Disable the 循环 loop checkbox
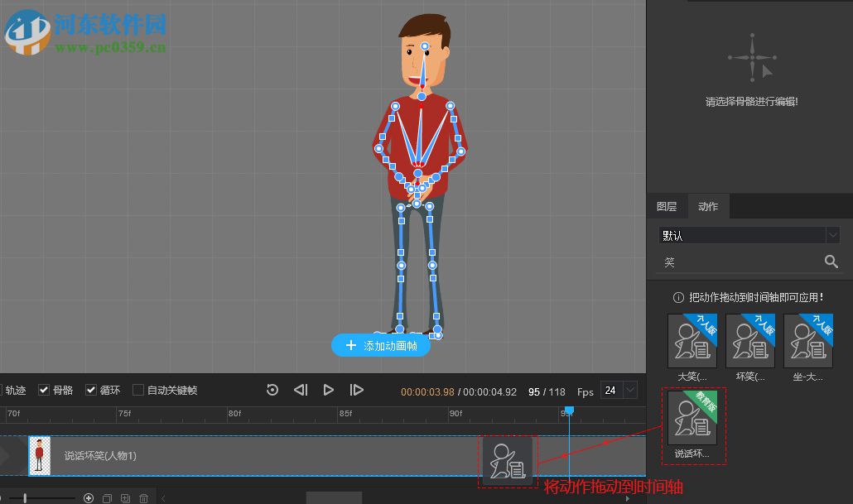This screenshot has width=853, height=504. pyautogui.click(x=92, y=390)
